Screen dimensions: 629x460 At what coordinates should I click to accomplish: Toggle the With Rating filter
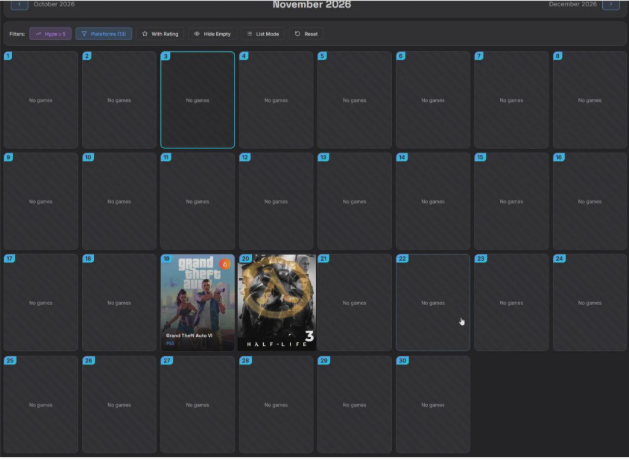click(x=160, y=34)
